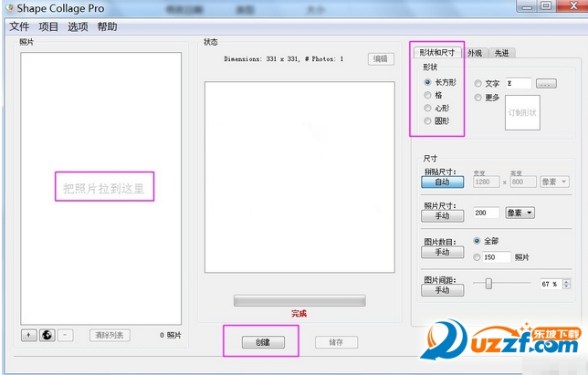Viewport: 588px width, 375px height.
Task: Click the collage width 1280 field
Action: 487,182
